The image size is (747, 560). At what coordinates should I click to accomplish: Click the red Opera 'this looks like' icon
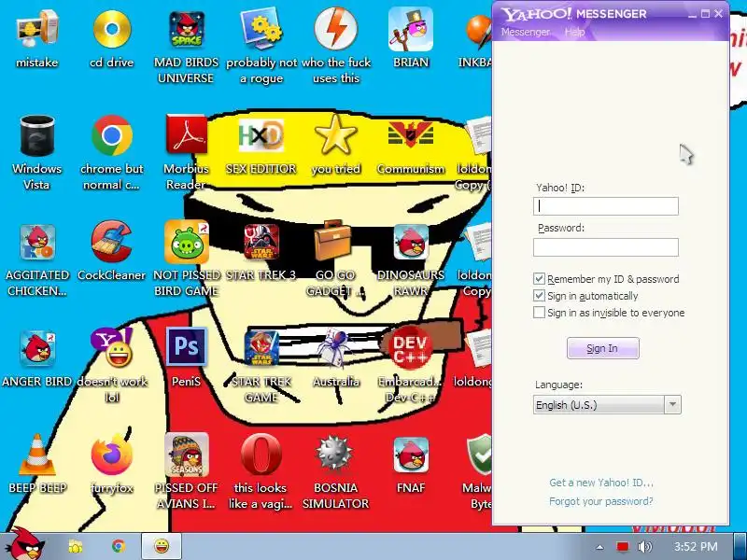tap(261, 455)
